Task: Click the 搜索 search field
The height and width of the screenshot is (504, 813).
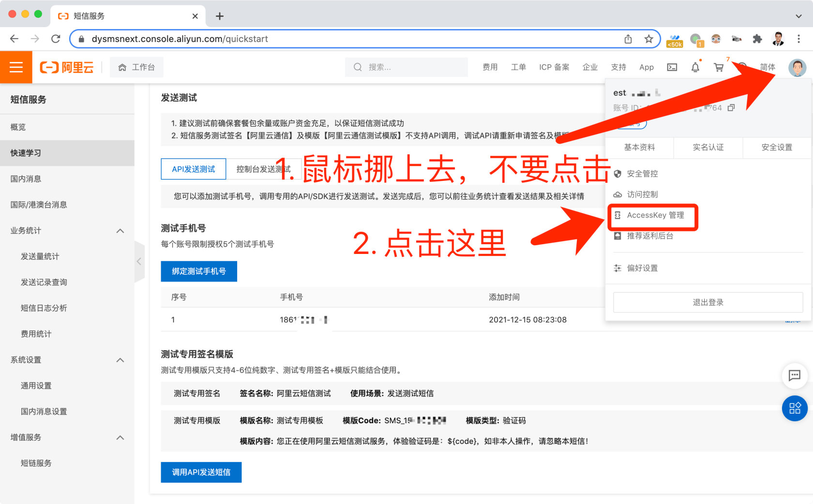Action: pyautogui.click(x=406, y=67)
